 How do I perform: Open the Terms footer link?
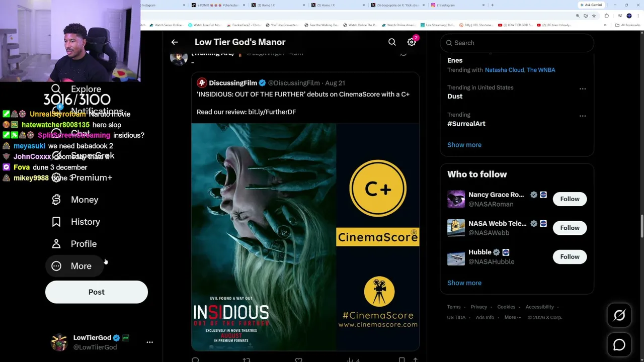tap(454, 307)
